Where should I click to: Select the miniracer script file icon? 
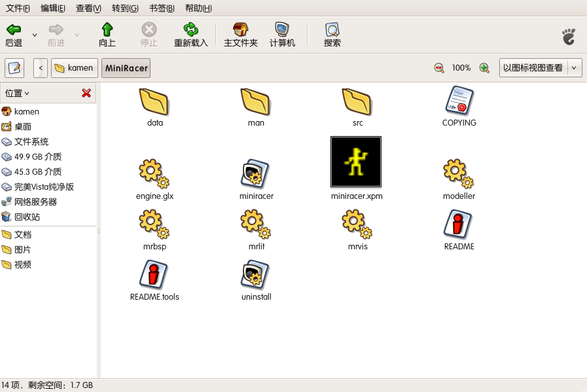256,174
